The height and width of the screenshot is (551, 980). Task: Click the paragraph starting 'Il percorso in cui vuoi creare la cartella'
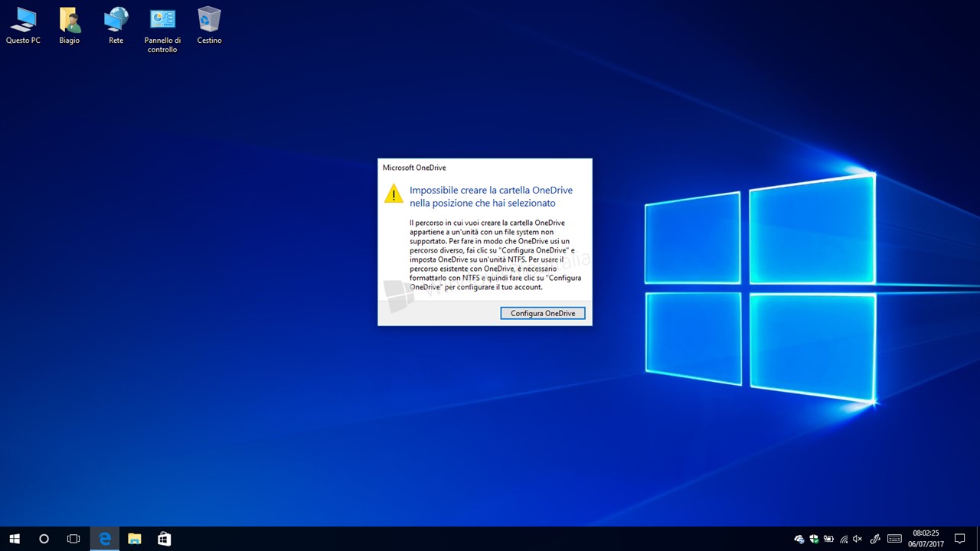tap(495, 255)
